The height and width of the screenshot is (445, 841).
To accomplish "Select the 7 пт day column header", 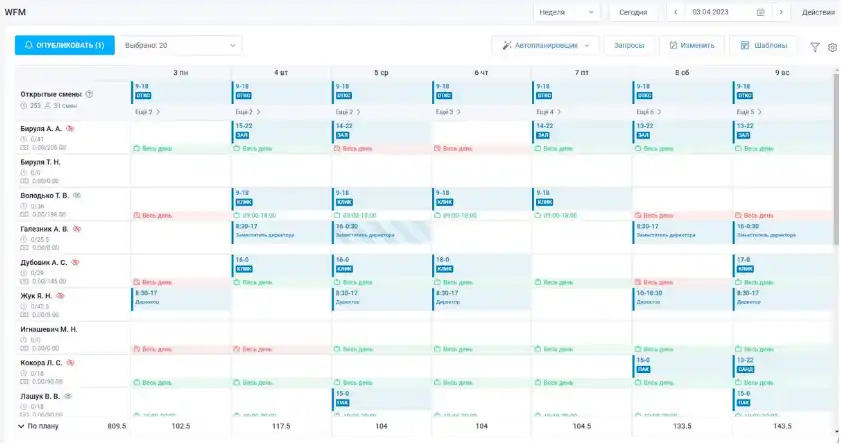I will (x=582, y=72).
